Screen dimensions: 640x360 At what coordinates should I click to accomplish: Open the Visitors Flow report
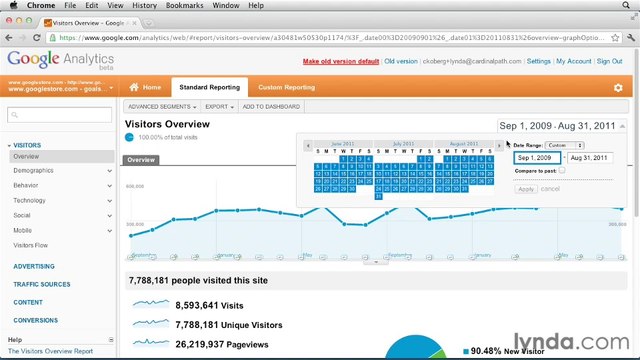31,245
